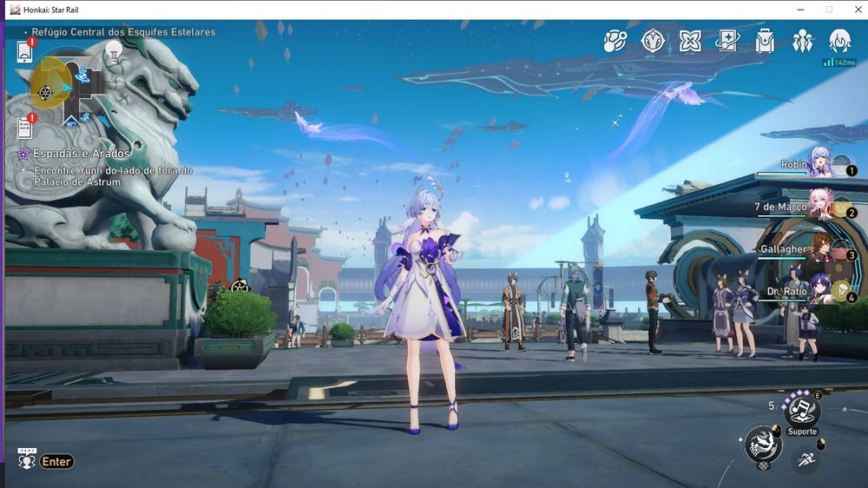Open the Warp star card icon
This screenshot has width=868, height=488.
coord(727,41)
